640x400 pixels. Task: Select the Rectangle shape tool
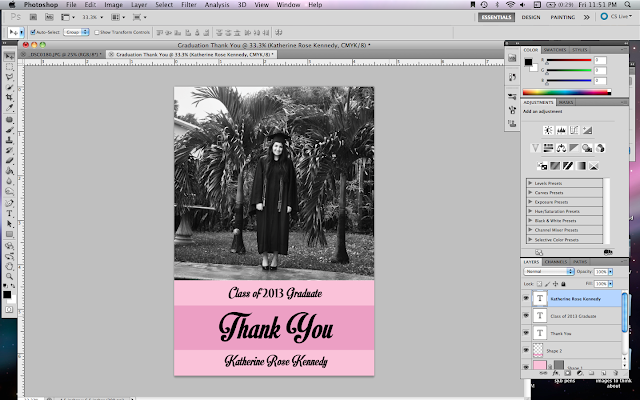coord(9,234)
